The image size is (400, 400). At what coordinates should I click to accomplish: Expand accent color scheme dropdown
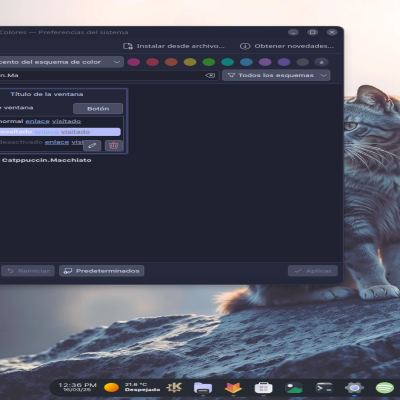(61, 62)
